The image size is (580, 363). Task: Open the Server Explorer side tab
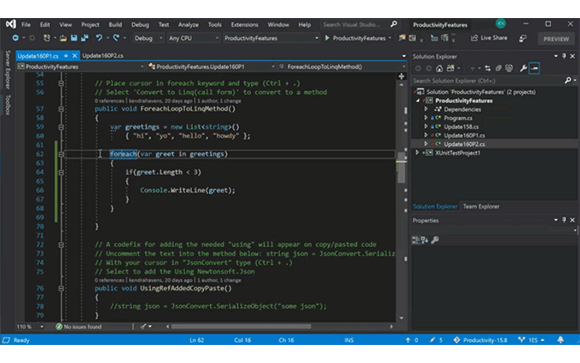click(x=7, y=70)
